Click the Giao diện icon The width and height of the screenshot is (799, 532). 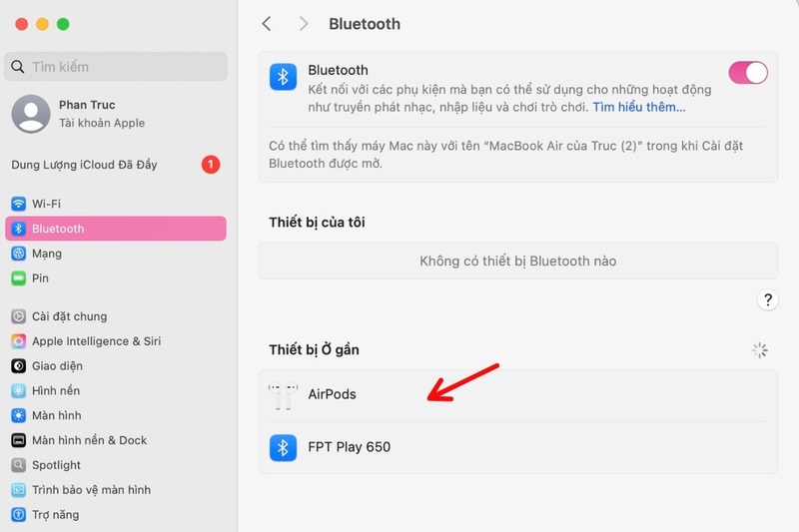(18, 366)
